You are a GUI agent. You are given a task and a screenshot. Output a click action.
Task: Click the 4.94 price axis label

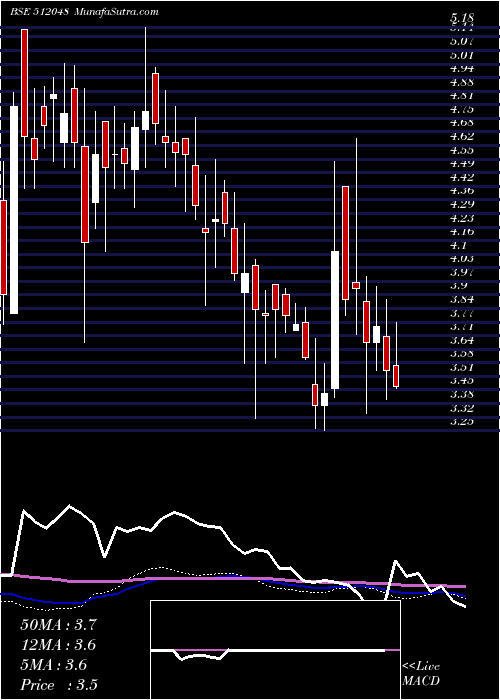coord(462,69)
